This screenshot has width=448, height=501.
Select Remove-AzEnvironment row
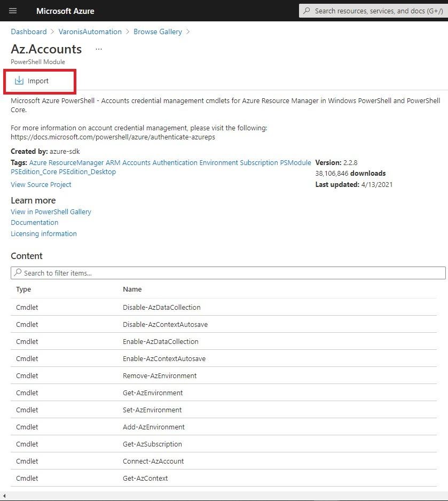coord(224,375)
